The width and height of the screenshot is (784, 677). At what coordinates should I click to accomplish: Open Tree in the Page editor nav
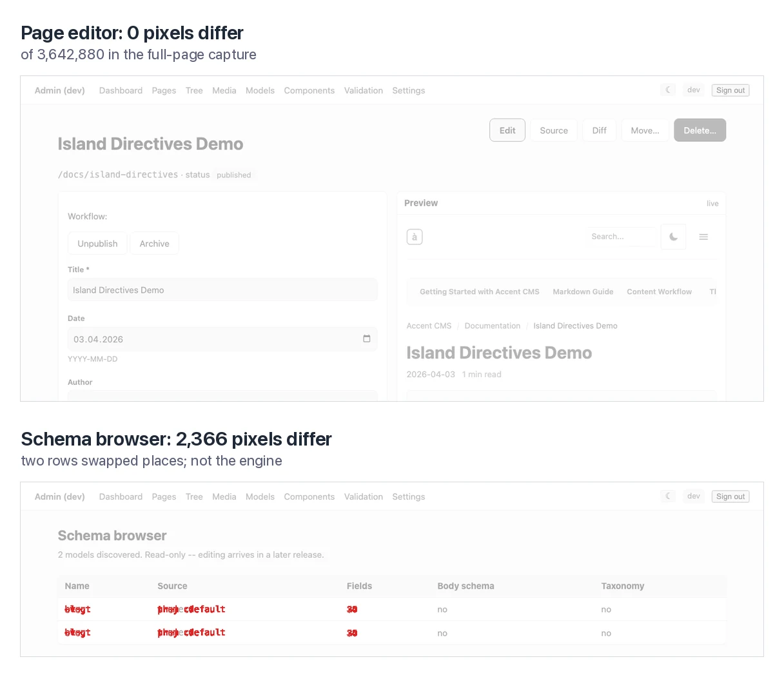[194, 90]
